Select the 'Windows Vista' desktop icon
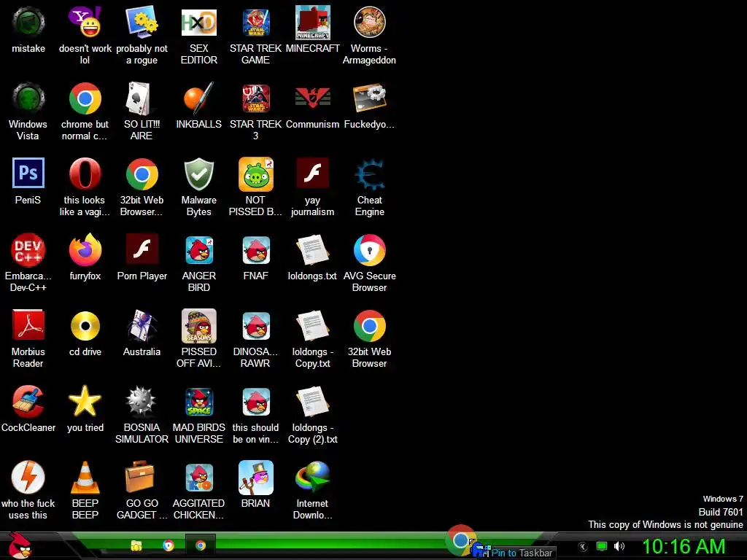This screenshot has height=560, width=747. (x=28, y=98)
